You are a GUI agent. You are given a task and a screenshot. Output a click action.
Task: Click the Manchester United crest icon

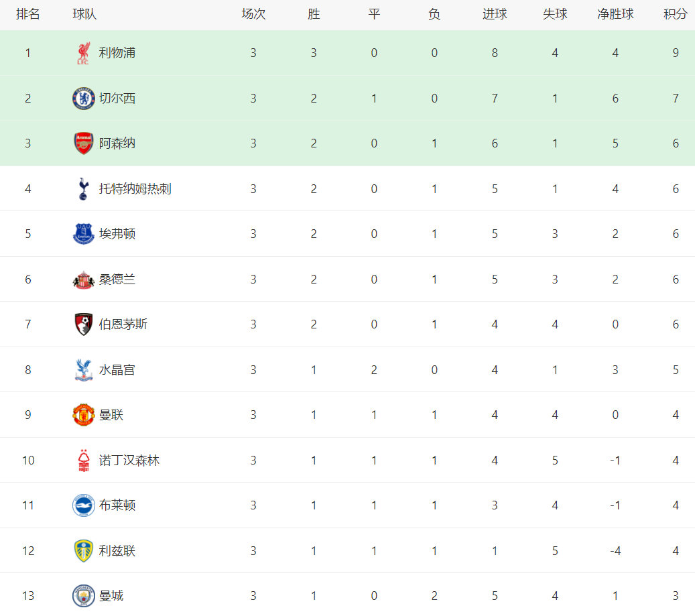[83, 415]
